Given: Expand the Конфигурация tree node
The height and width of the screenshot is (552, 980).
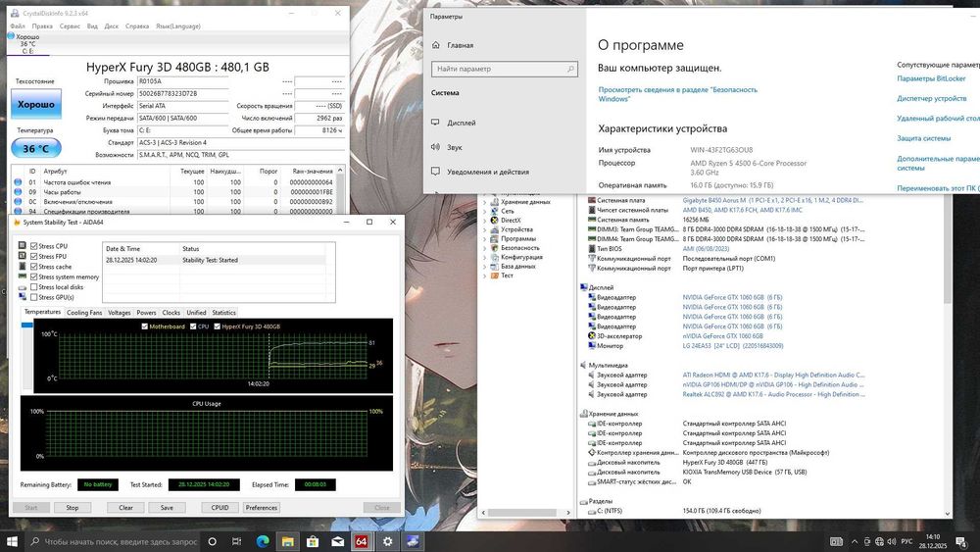Looking at the screenshot, I should tap(484, 257).
